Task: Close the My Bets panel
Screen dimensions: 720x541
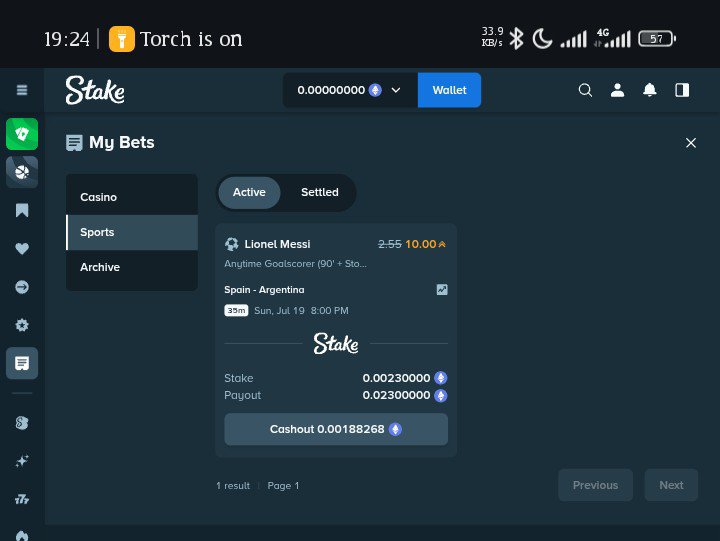Action: (691, 143)
